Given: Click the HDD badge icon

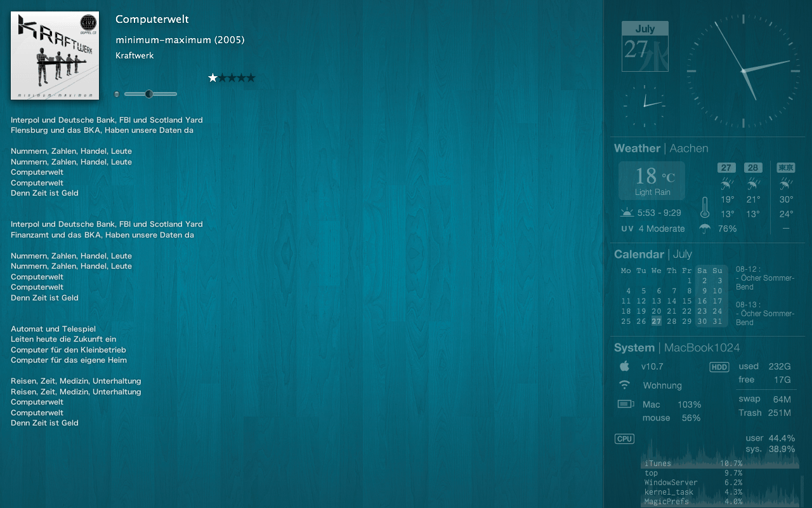Looking at the screenshot, I should (x=719, y=367).
